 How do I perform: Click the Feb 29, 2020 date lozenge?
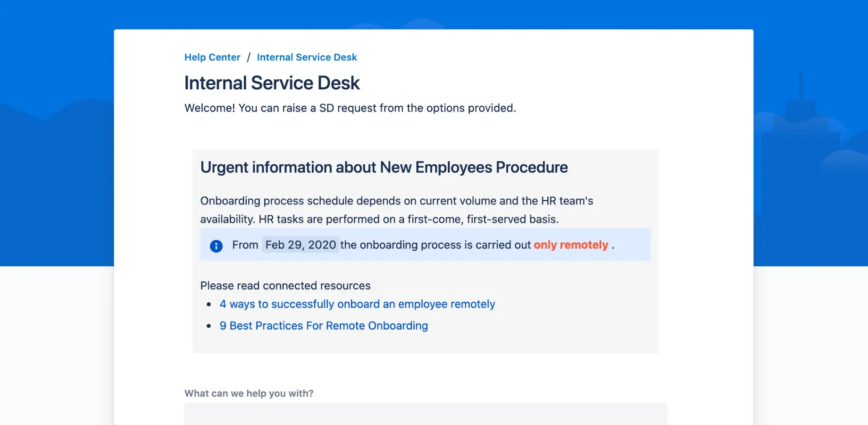[x=300, y=245]
